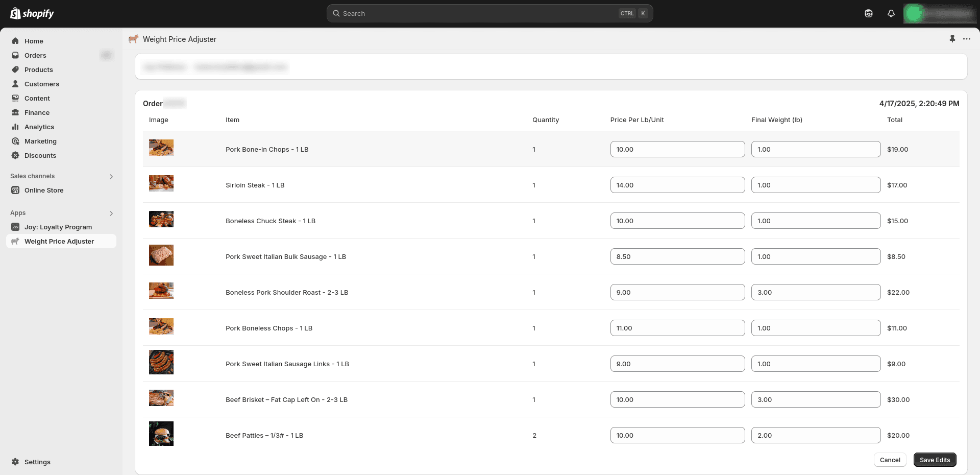The width and height of the screenshot is (980, 475).
Task: Click the Save Edits button
Action: click(935, 460)
